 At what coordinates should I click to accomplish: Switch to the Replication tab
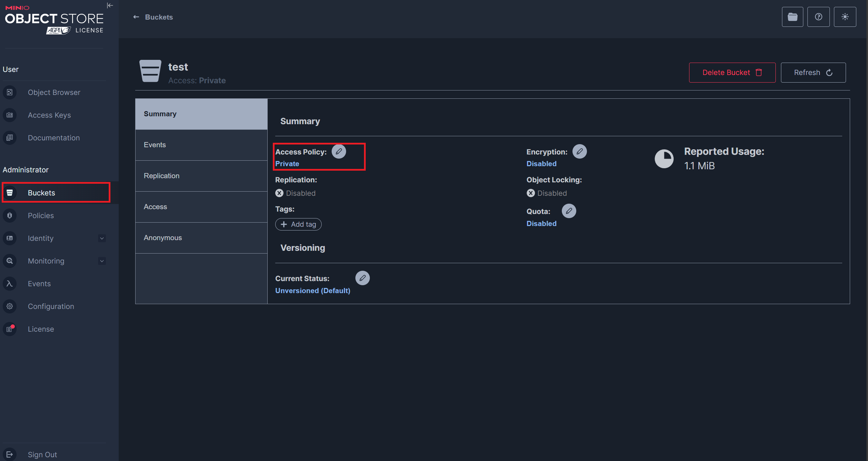(201, 176)
